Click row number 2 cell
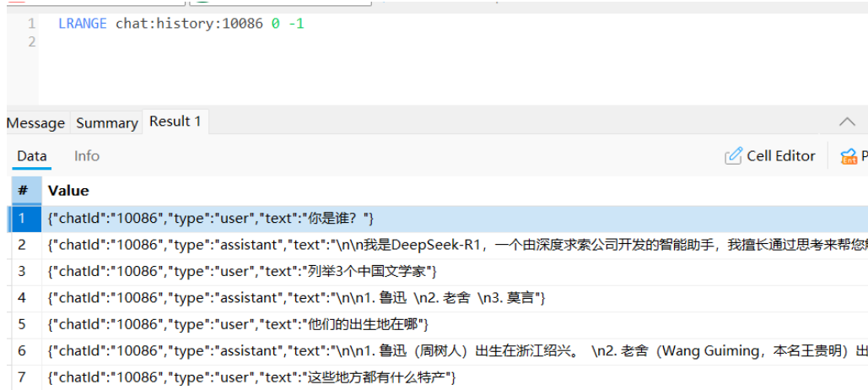 coord(26,245)
